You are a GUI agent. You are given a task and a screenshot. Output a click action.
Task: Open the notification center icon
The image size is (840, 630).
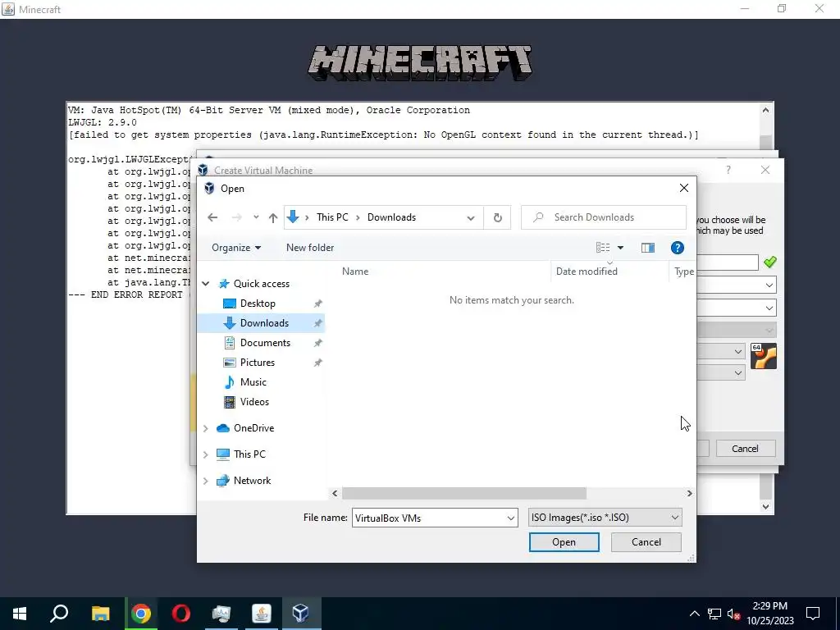click(813, 614)
